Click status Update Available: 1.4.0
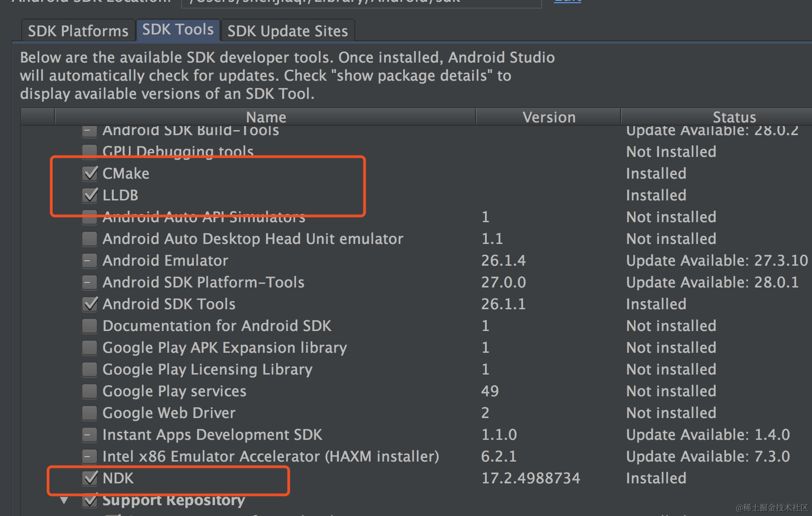 [708, 434]
